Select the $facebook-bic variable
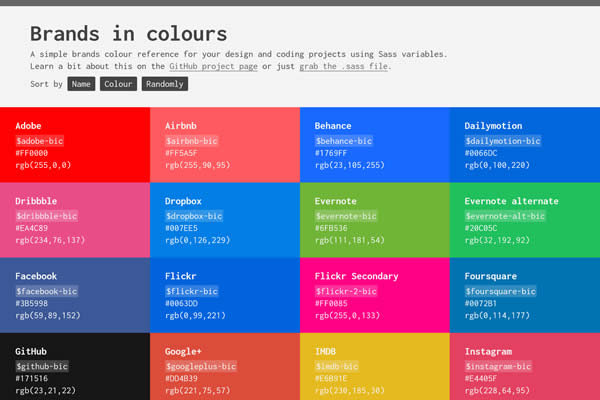The width and height of the screenshot is (600, 400). pos(47,291)
